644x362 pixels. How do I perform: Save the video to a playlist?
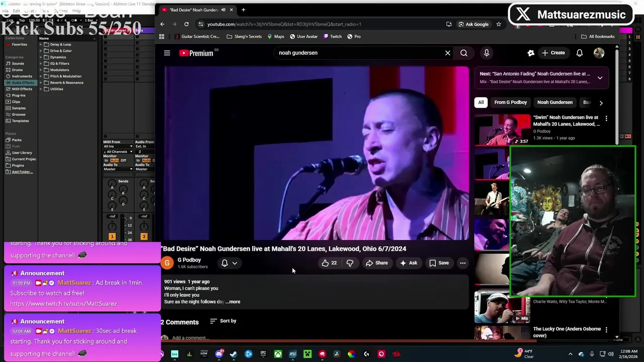click(439, 263)
